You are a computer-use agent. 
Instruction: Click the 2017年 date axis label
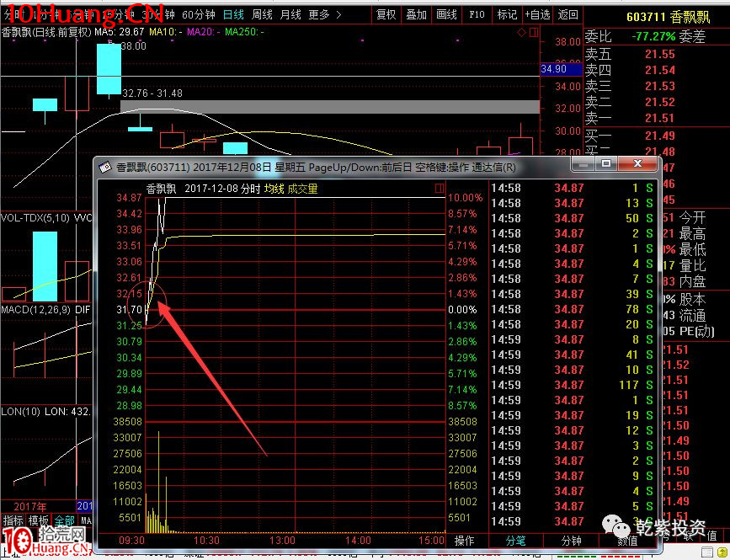tap(30, 506)
